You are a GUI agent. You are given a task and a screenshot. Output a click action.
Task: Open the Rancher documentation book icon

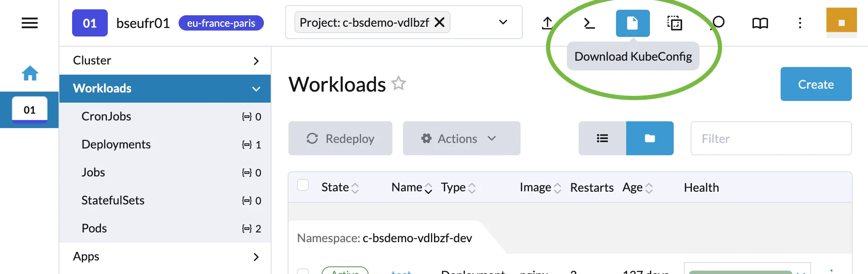(x=759, y=23)
